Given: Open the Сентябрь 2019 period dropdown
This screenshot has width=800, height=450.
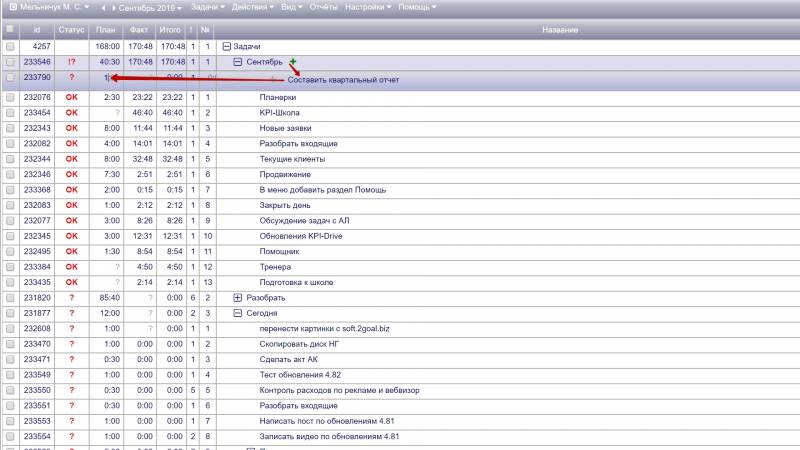Looking at the screenshot, I should click(x=150, y=8).
